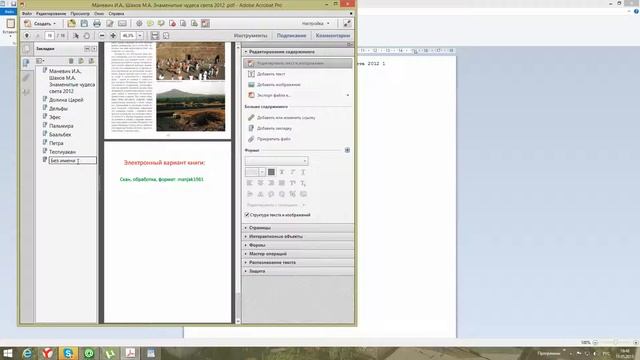Open the bookmark options dropdown menu
The height and width of the screenshot is (360, 640).
click(40, 61)
